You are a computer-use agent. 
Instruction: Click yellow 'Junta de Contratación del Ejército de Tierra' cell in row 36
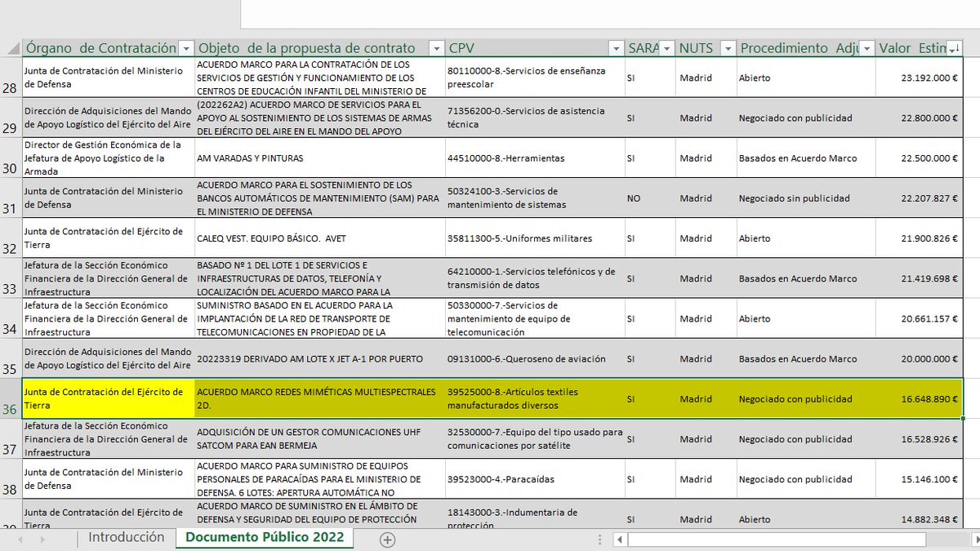tap(108, 398)
